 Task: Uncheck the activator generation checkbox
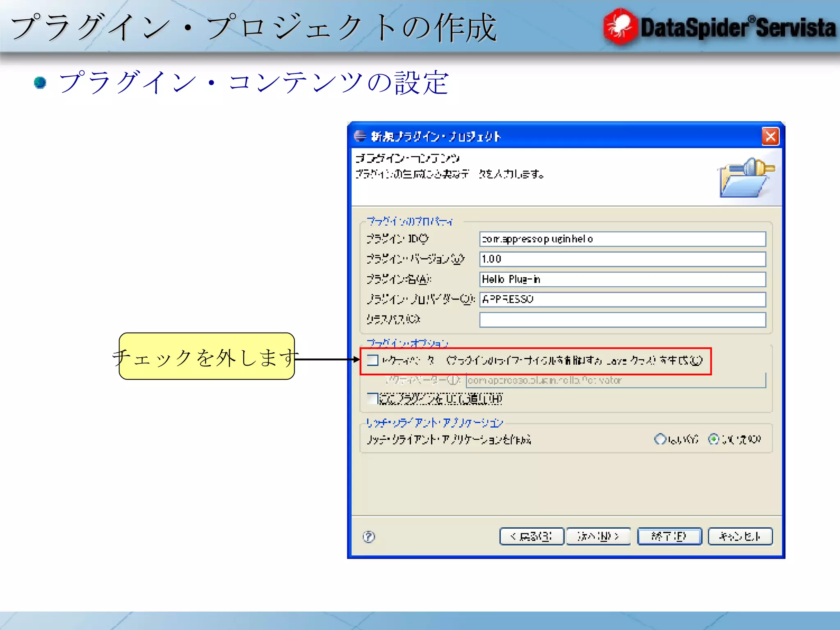(372, 360)
